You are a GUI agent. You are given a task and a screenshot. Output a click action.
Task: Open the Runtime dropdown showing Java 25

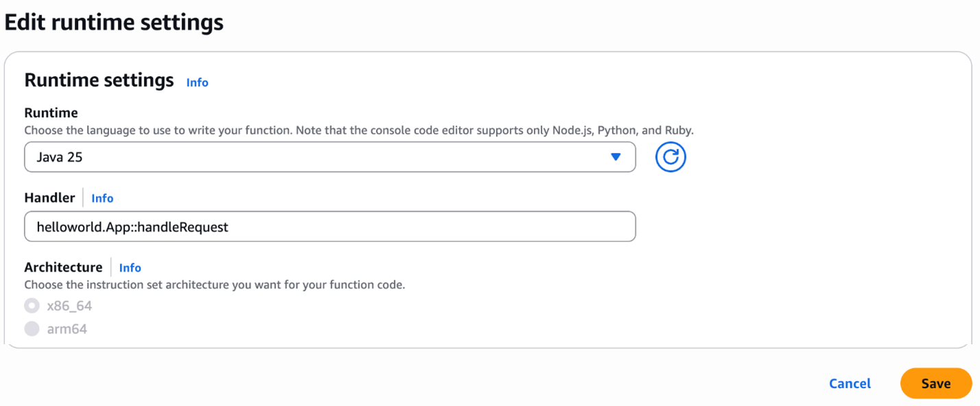(329, 157)
